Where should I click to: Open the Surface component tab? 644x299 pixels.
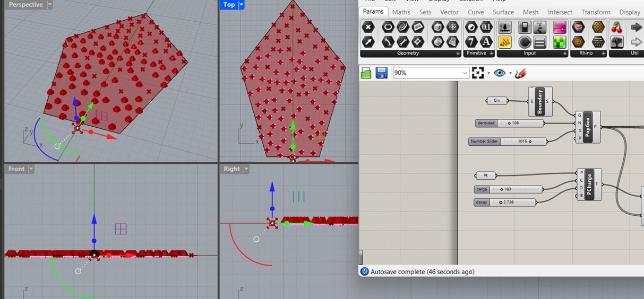(503, 12)
